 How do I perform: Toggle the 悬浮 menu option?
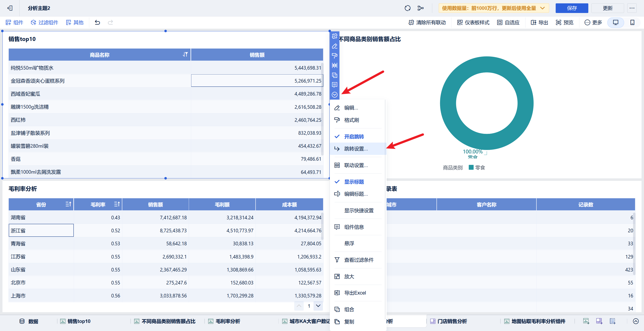click(349, 243)
